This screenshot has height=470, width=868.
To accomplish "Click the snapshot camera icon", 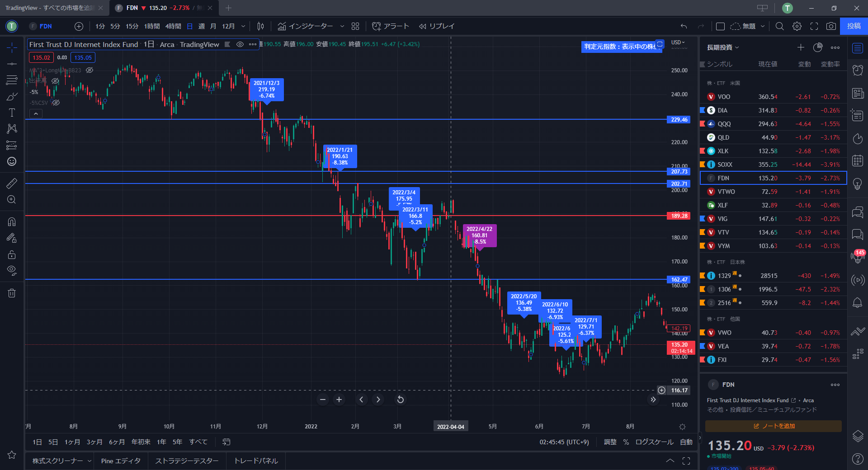I will [x=831, y=26].
